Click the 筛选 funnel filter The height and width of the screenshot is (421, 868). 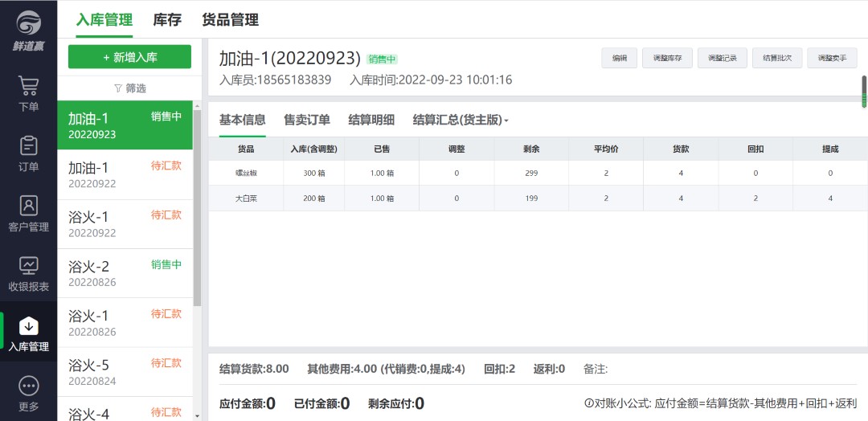(130, 88)
